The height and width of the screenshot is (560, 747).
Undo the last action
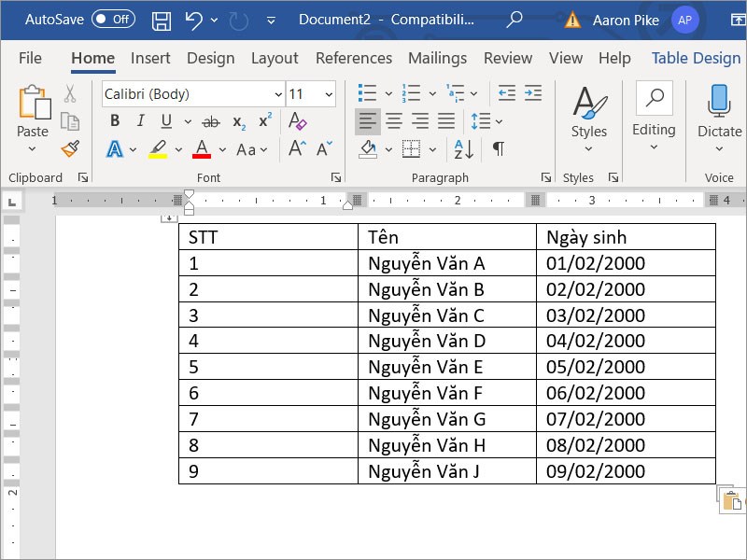(193, 21)
